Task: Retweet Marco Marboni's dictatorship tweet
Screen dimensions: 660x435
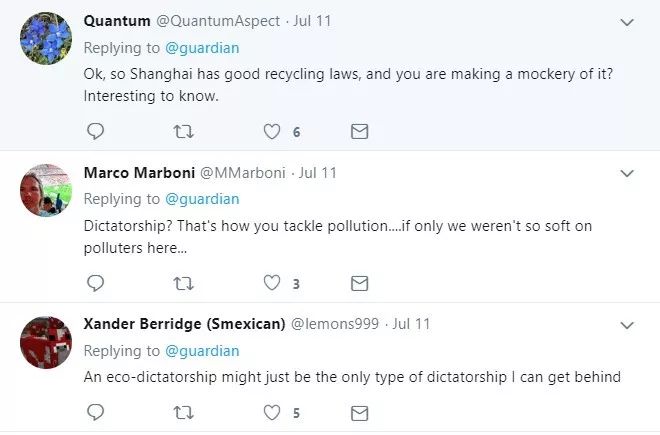Action: click(184, 283)
